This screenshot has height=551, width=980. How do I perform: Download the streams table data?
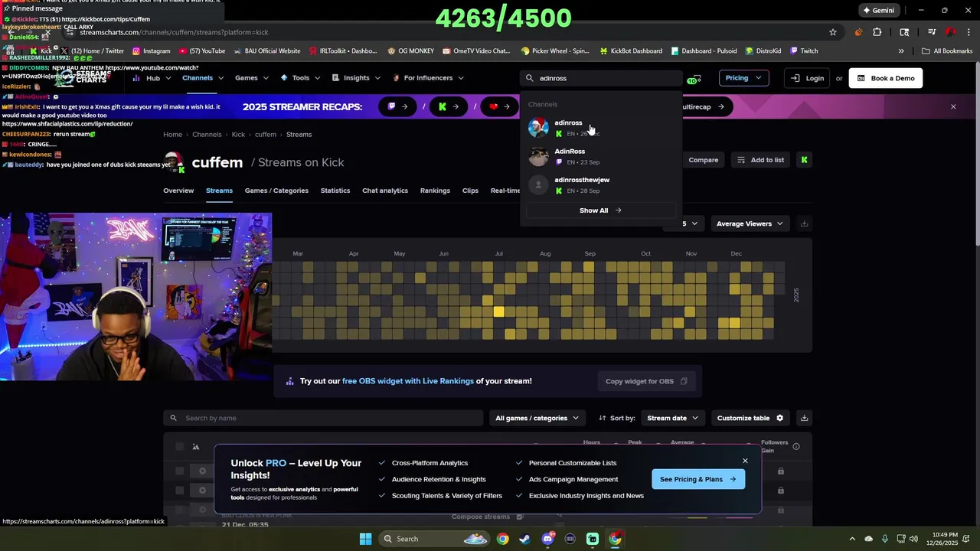(x=804, y=418)
